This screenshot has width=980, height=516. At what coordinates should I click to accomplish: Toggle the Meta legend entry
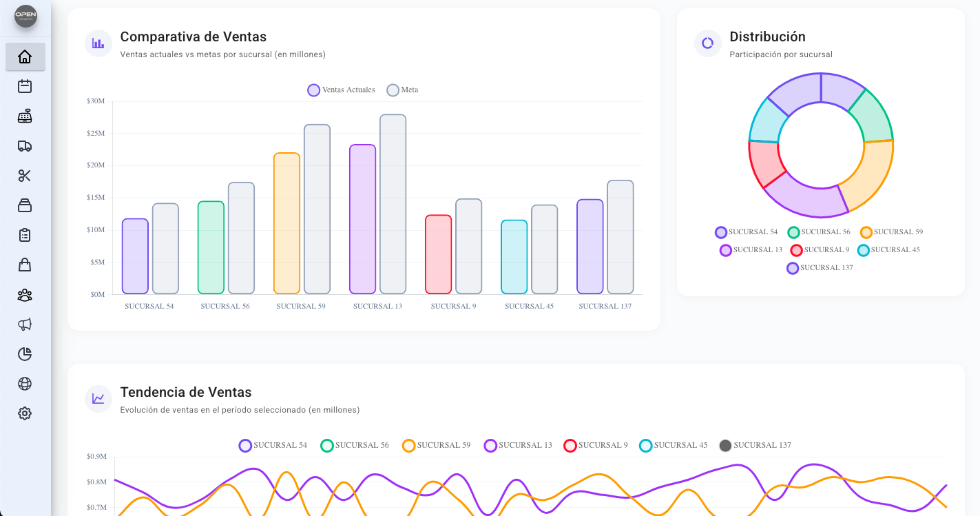coord(403,90)
